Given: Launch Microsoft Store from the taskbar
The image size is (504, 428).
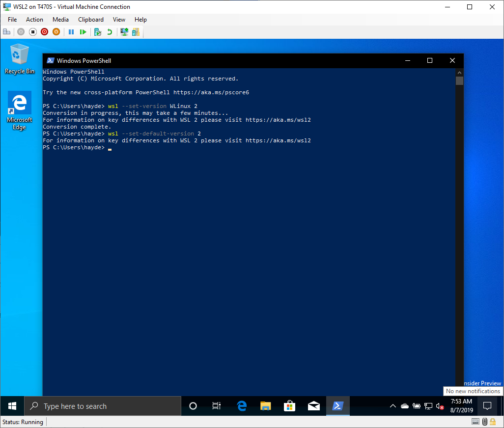Looking at the screenshot, I should pos(289,406).
